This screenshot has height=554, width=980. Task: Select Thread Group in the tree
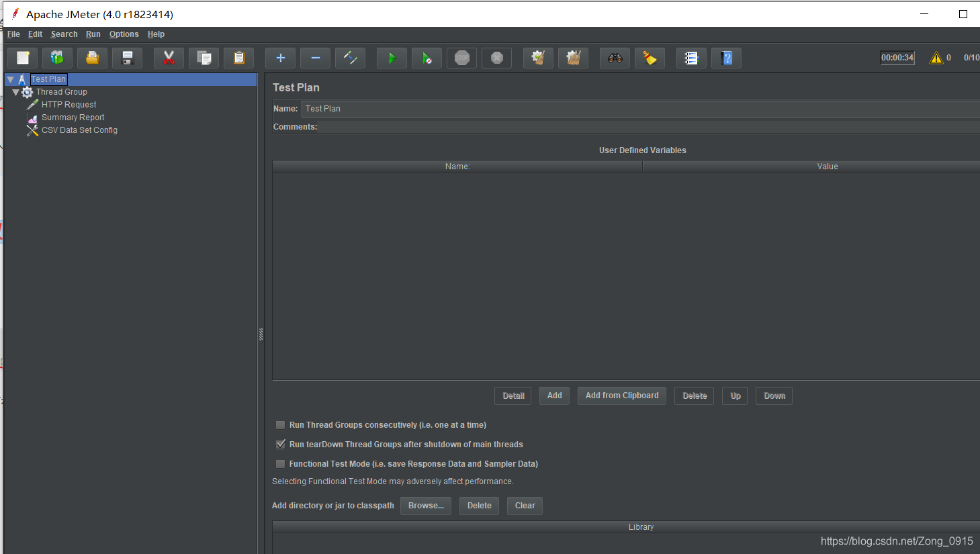62,92
